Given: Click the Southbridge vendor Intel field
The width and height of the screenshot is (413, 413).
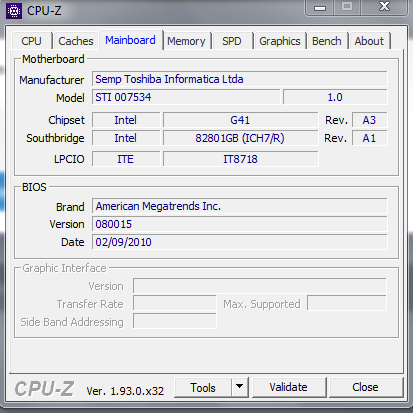Looking at the screenshot, I should (x=126, y=138).
